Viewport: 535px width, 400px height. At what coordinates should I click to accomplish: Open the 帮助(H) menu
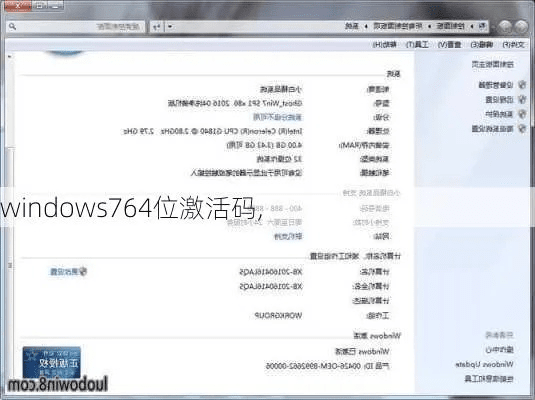(x=385, y=45)
